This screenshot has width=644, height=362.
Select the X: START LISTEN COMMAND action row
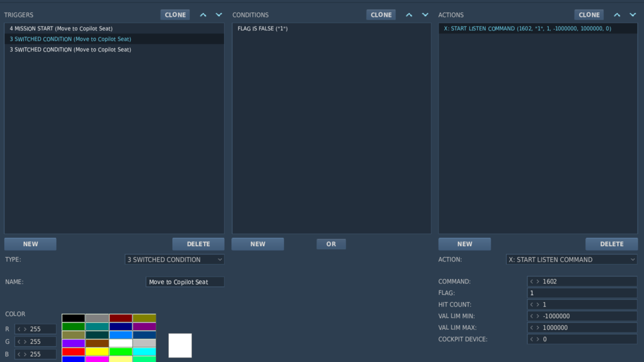click(538, 28)
